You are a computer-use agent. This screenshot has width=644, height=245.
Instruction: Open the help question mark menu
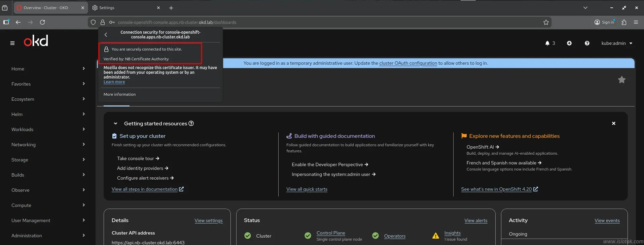[587, 43]
